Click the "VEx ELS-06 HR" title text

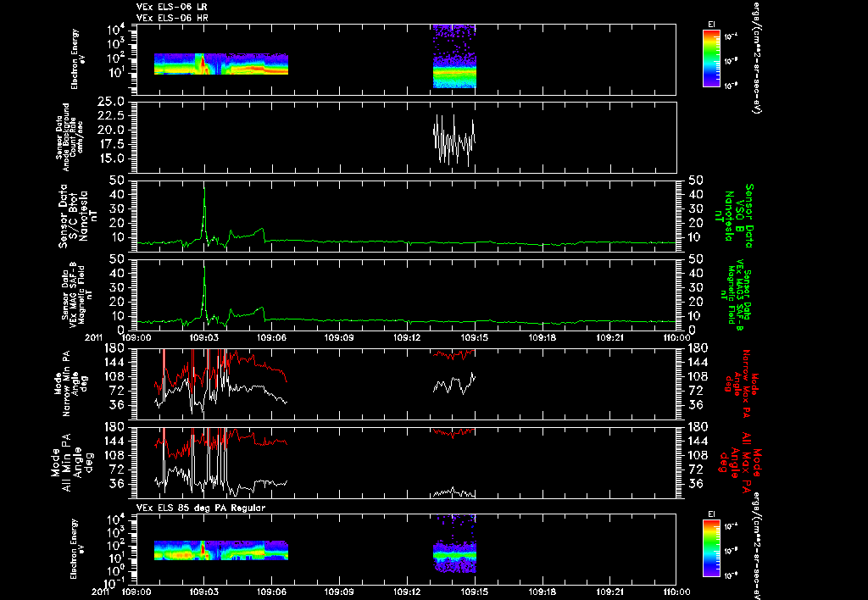(171, 18)
